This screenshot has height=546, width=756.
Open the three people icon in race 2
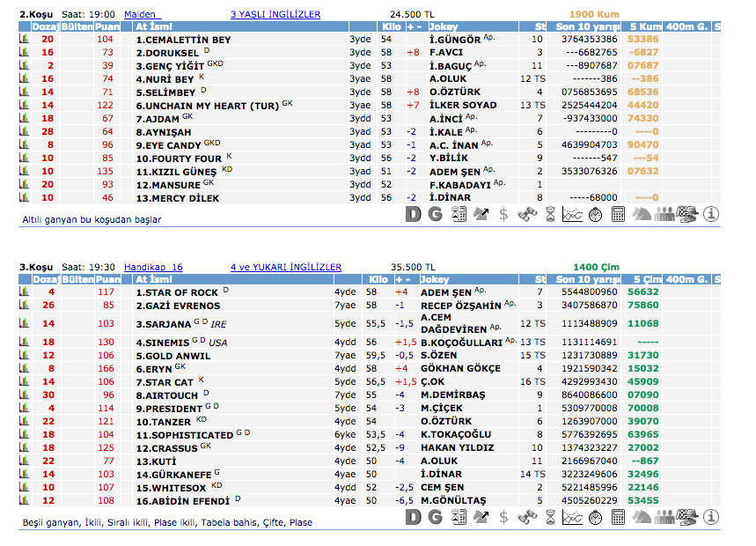coord(664,214)
